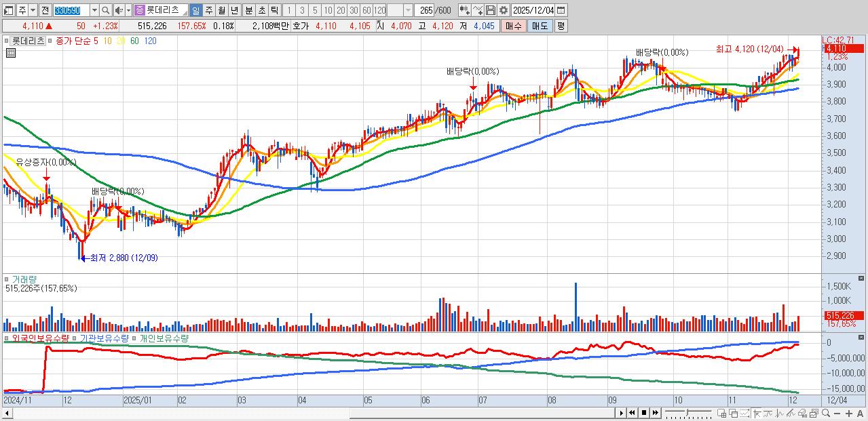
Task: Click the 60 moving average legend label
Action: (x=134, y=41)
